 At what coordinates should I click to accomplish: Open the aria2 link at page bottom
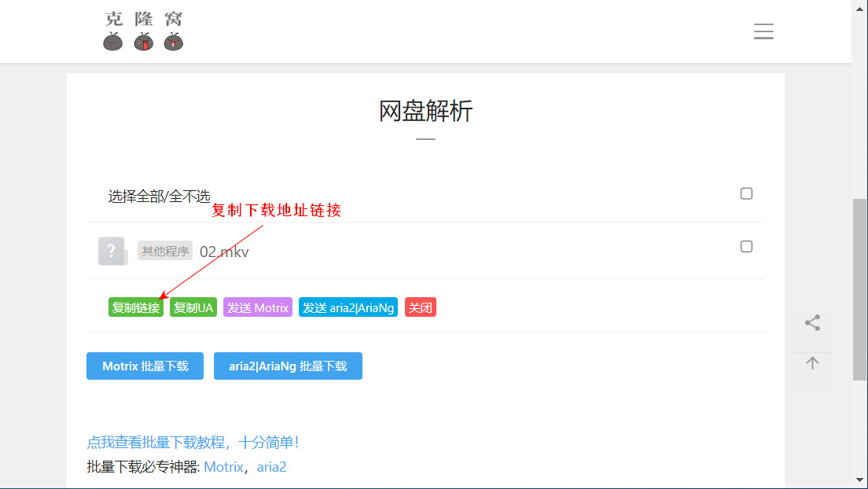tap(271, 467)
